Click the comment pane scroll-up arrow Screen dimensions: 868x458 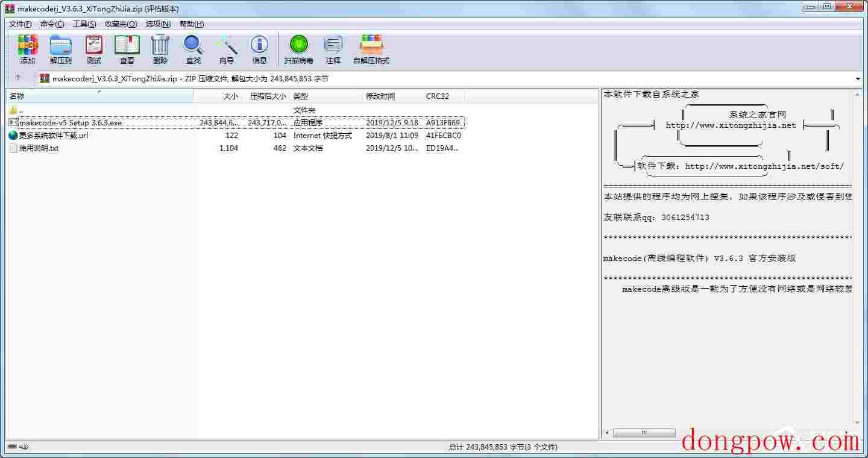pyautogui.click(x=857, y=95)
